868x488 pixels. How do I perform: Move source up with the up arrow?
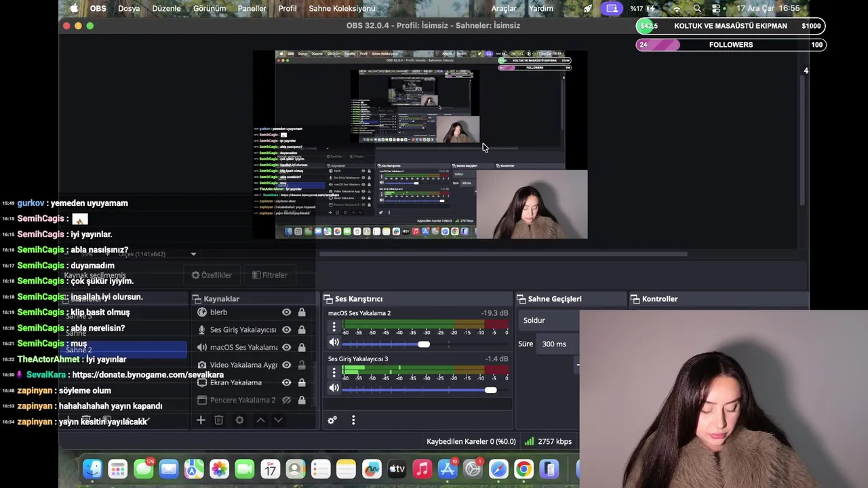(x=260, y=420)
